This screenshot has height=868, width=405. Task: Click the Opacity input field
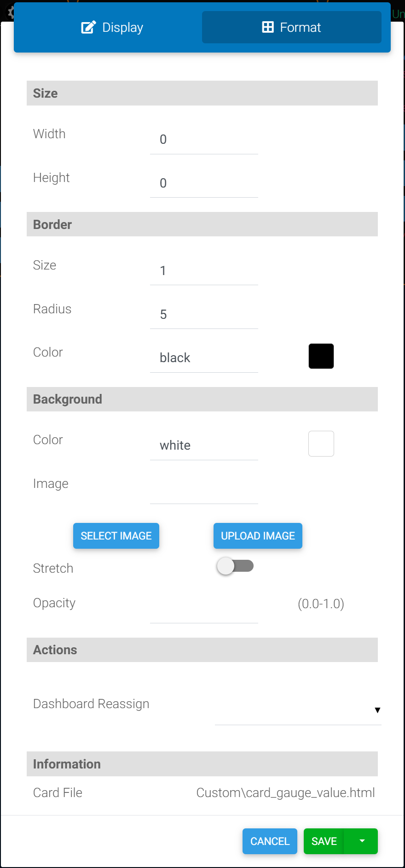pos(204,610)
